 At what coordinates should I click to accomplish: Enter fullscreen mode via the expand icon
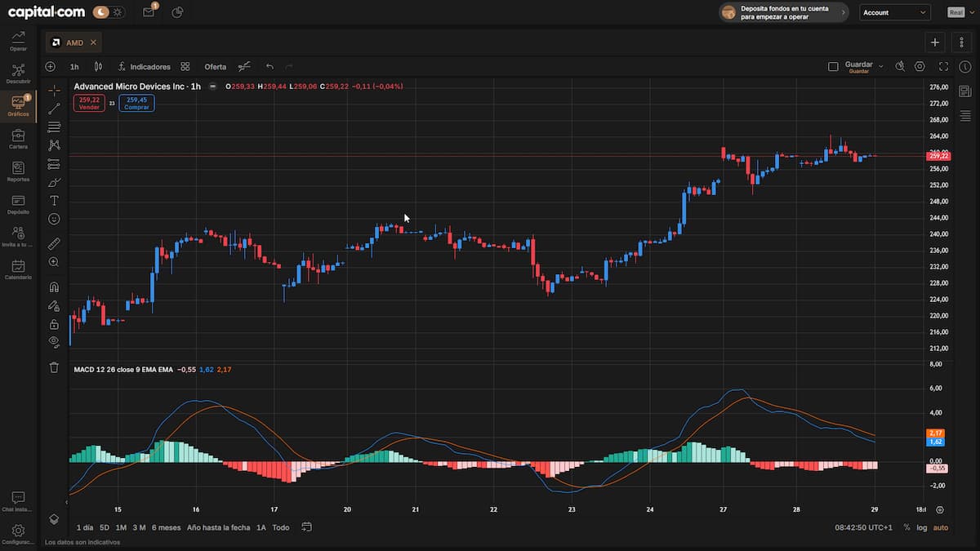944,66
